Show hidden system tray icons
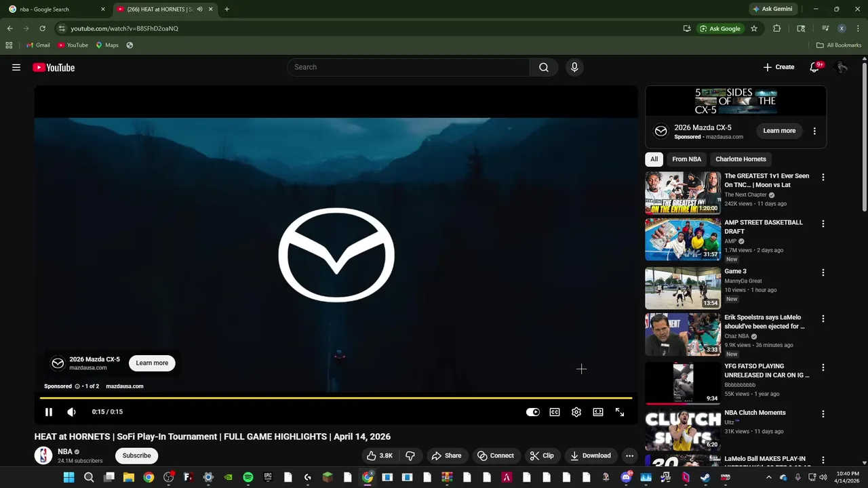The height and width of the screenshot is (488, 868). [768, 477]
